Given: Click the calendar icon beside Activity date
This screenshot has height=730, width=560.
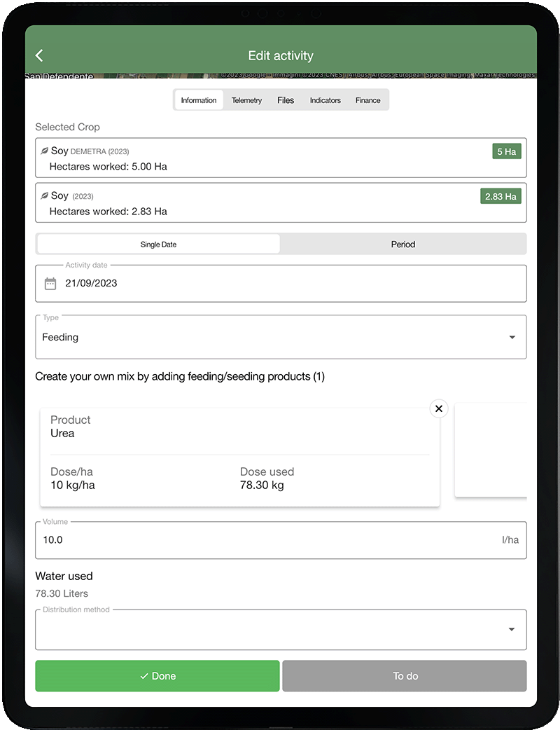Looking at the screenshot, I should tap(49, 283).
